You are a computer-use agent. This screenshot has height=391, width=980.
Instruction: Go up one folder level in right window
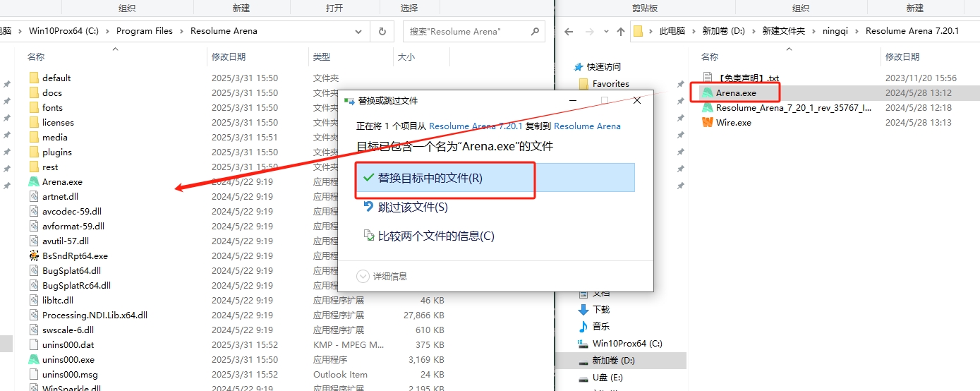(620, 31)
